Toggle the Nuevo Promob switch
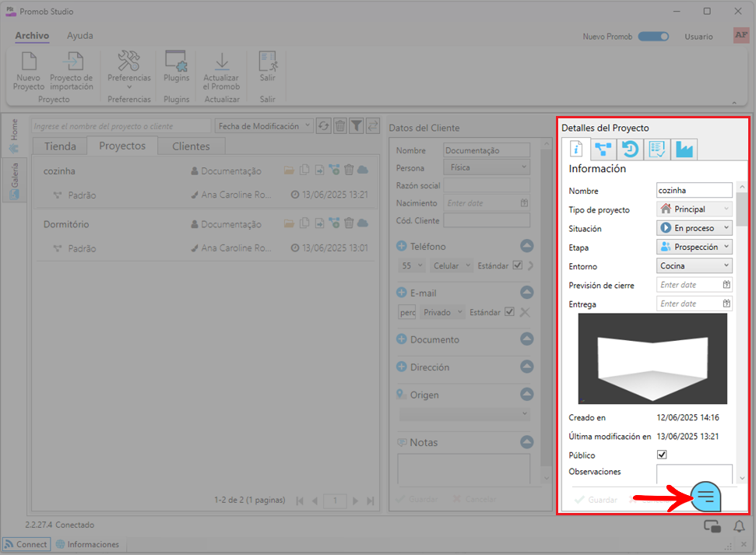 point(653,36)
